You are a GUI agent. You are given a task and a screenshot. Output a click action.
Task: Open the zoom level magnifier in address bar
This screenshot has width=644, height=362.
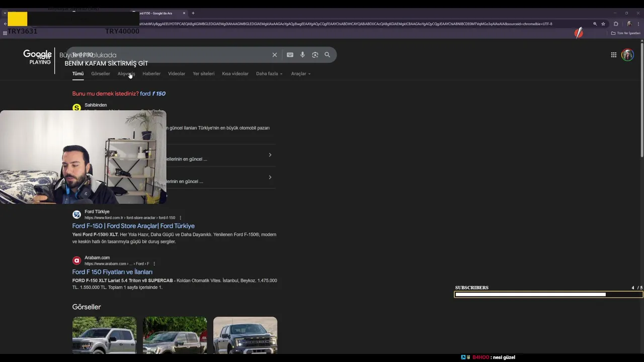pos(595,24)
